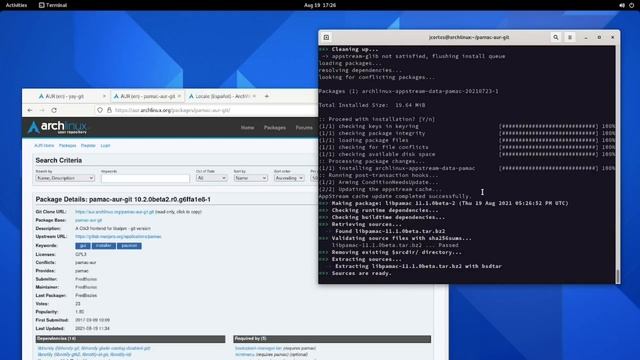Open the volume indicator in top bar
This screenshot has height=360, width=640.
622,5
